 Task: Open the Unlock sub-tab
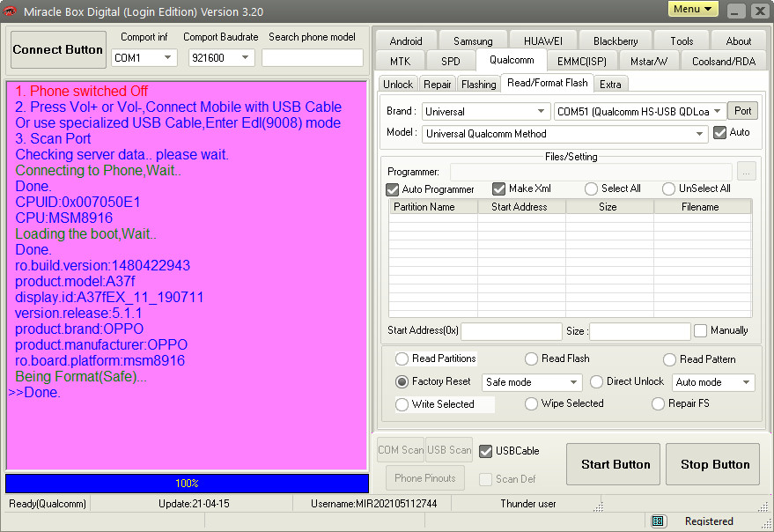click(398, 85)
